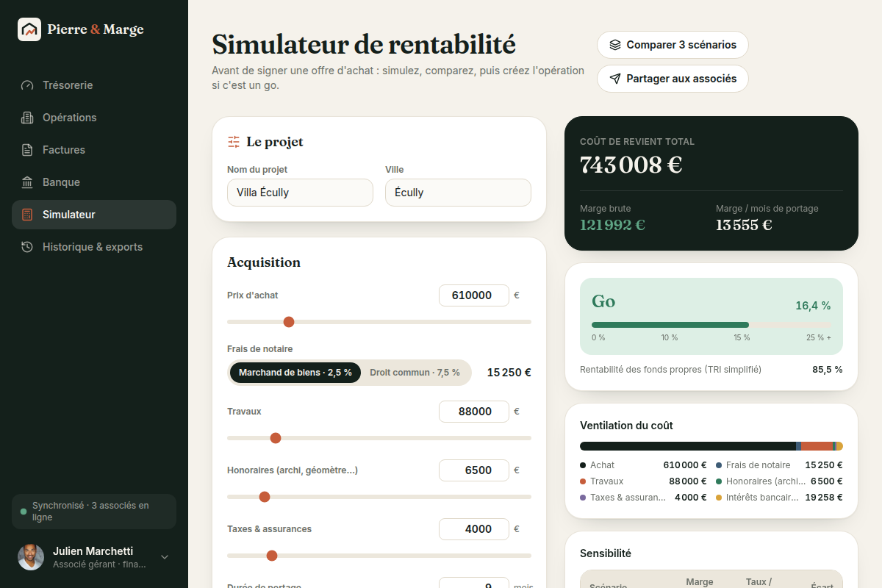
Task: Click the green Honoraires legend dot
Action: (x=719, y=481)
